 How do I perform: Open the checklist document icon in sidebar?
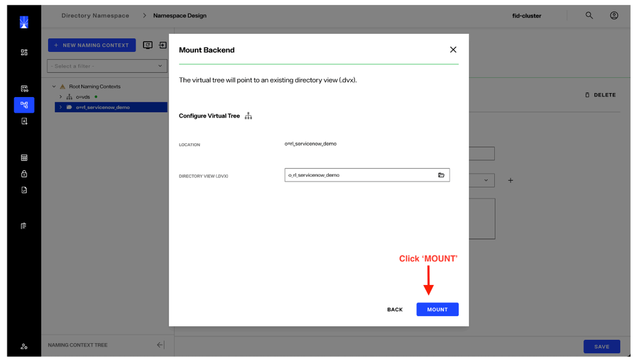point(24,190)
